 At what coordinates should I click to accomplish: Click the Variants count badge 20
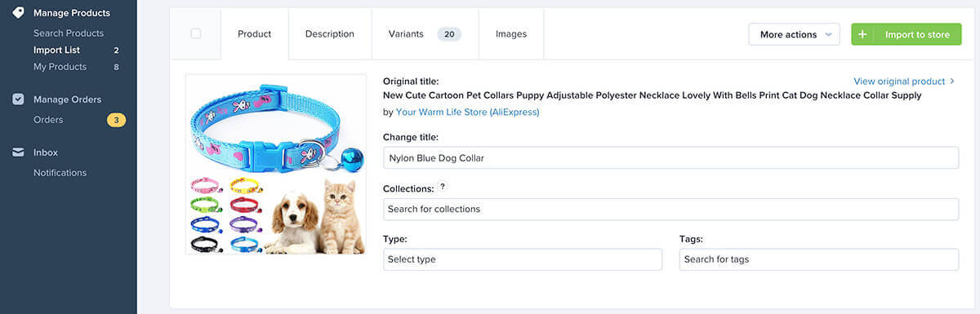pos(449,34)
